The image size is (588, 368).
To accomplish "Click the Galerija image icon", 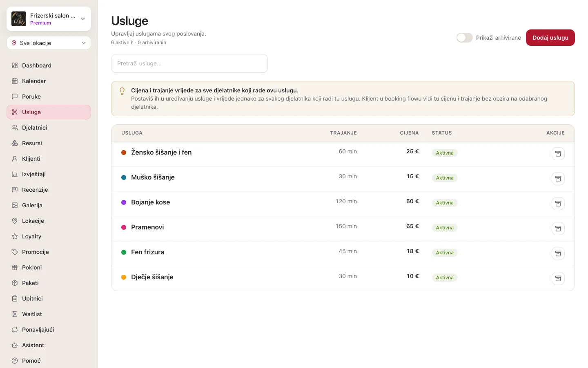I will (x=15, y=205).
